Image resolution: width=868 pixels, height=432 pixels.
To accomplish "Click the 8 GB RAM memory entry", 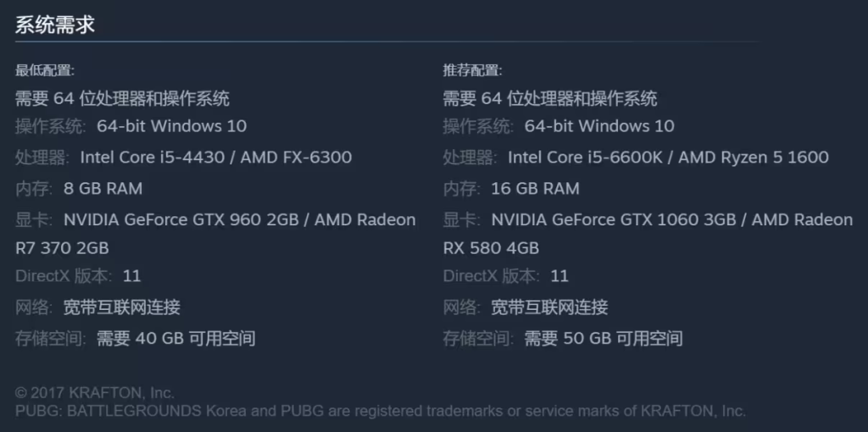I will (103, 189).
